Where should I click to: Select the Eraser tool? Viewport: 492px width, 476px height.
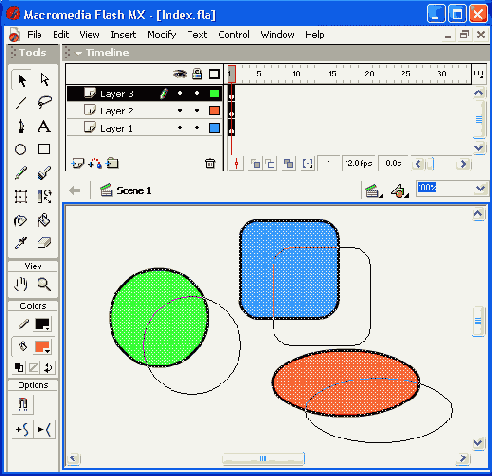pyautogui.click(x=44, y=243)
